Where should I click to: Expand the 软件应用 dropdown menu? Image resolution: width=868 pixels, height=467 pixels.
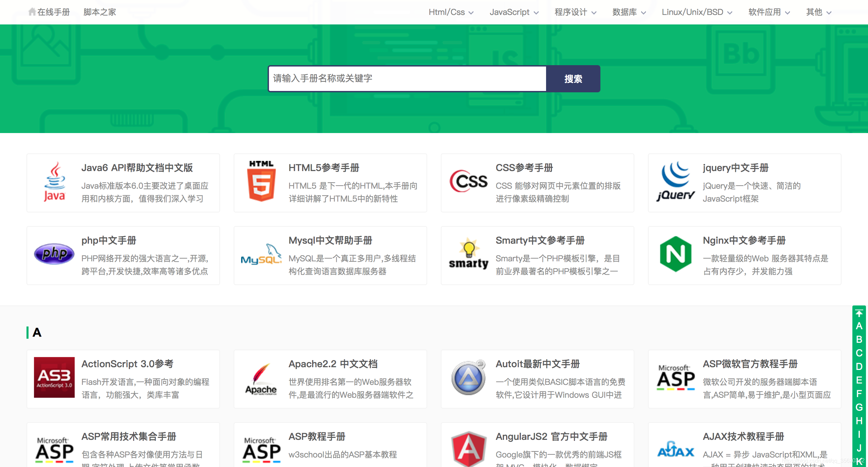(769, 12)
